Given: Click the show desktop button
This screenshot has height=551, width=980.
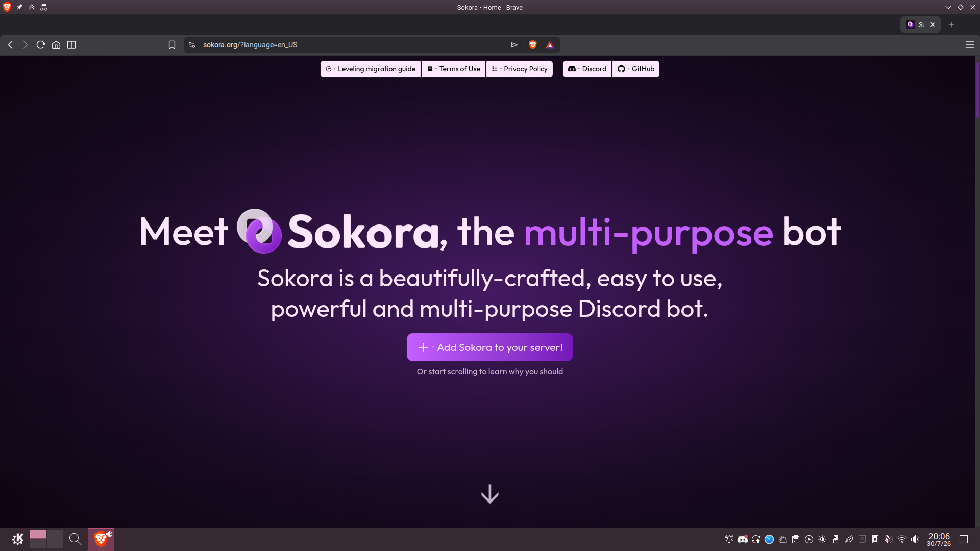Looking at the screenshot, I should point(964,539).
